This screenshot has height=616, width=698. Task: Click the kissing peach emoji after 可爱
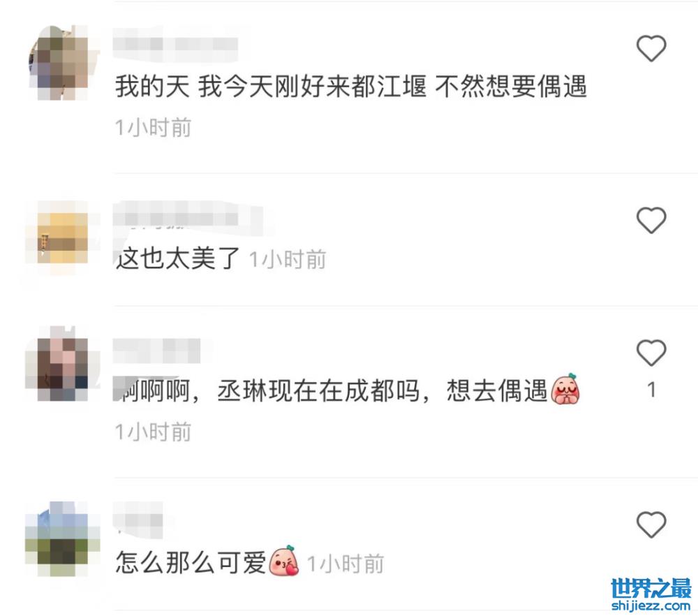tap(284, 561)
